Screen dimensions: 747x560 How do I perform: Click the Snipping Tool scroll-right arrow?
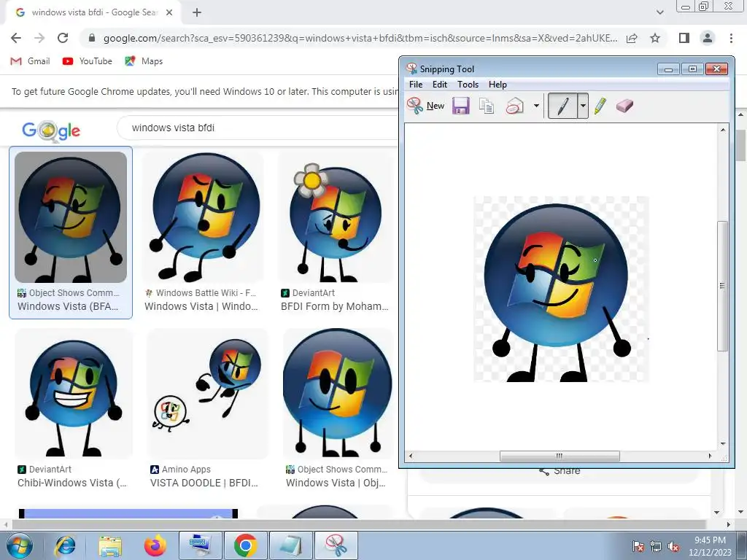click(710, 456)
